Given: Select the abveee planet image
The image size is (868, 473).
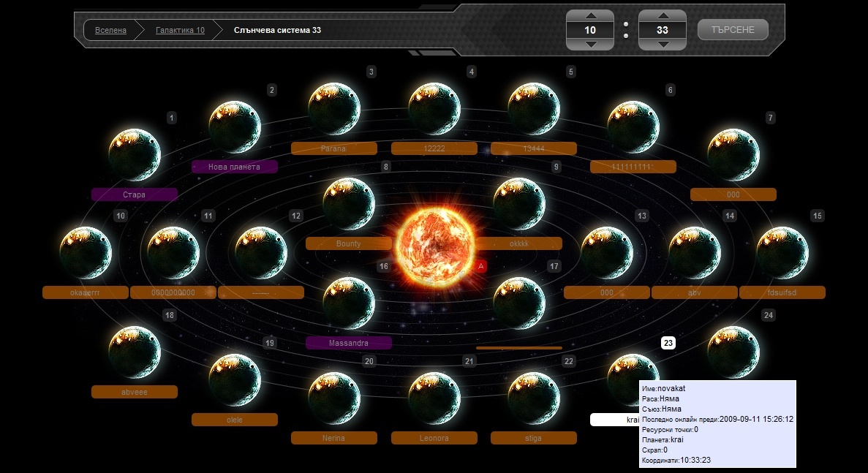Looking at the screenshot, I should [x=135, y=352].
